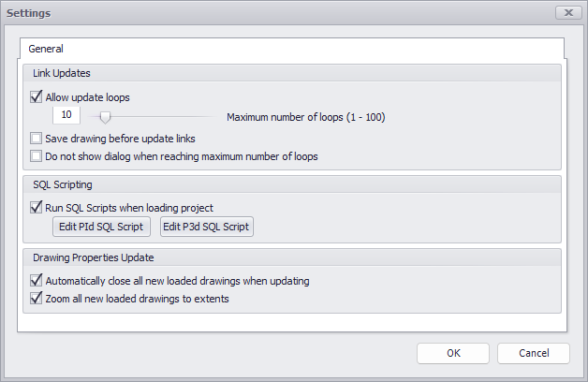Viewport: 588px width, 382px height.
Task: Enable Save drawing before update links
Action: tap(37, 139)
